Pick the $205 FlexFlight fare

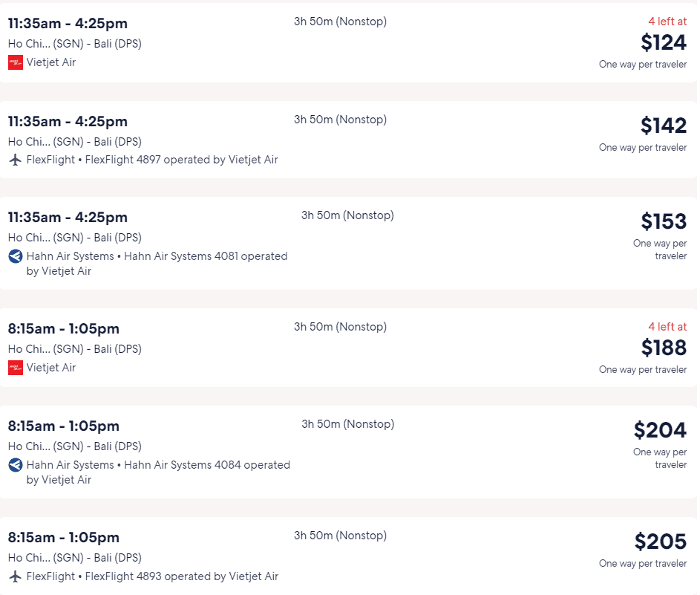[x=661, y=542]
